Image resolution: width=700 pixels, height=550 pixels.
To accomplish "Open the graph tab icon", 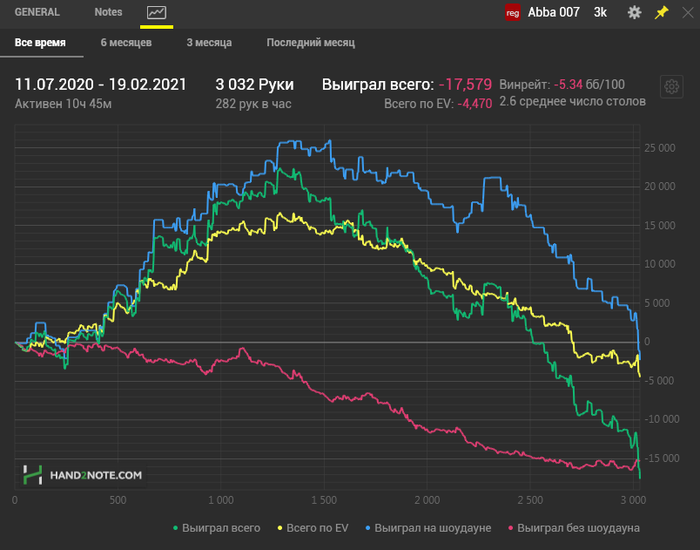I will point(157,12).
